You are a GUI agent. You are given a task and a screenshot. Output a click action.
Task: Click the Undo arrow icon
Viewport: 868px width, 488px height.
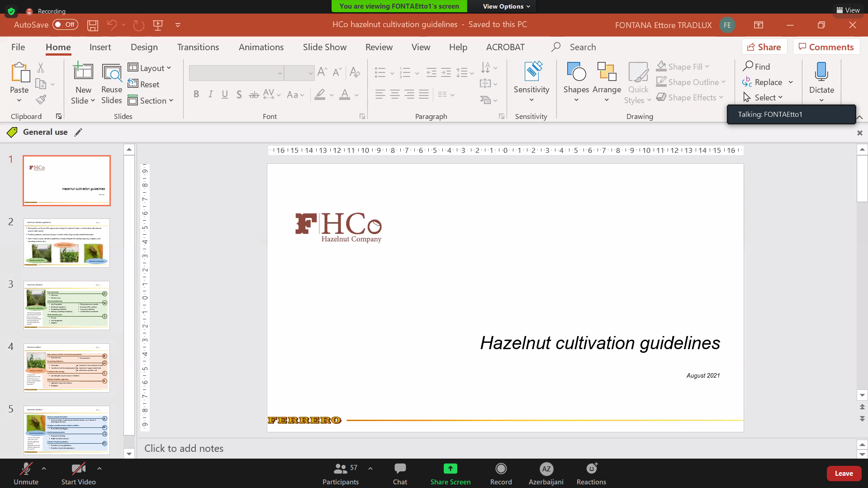112,25
